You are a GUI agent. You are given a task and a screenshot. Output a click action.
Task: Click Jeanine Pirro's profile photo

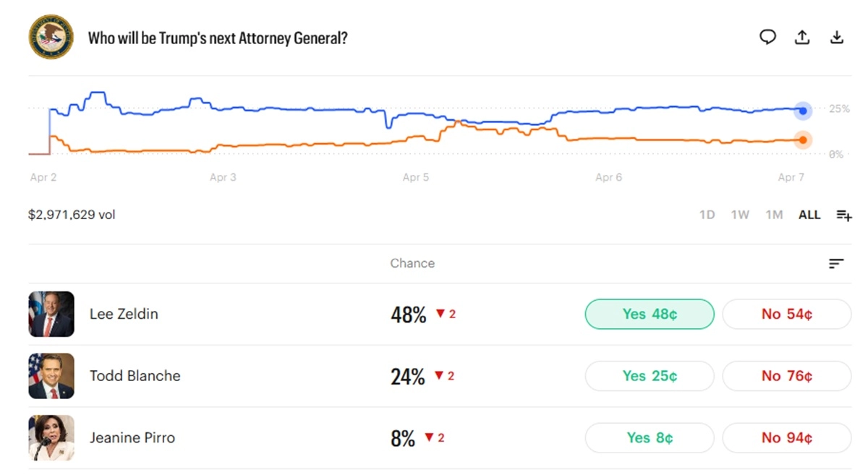(51, 438)
